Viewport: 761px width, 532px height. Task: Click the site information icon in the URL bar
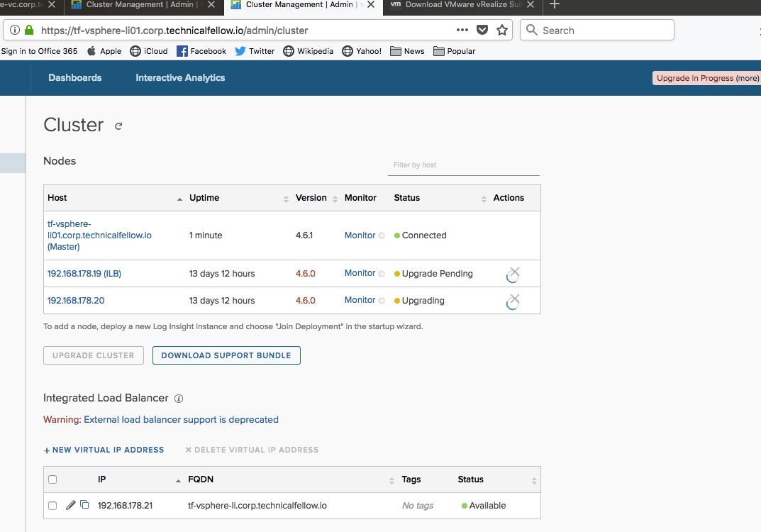[15, 30]
